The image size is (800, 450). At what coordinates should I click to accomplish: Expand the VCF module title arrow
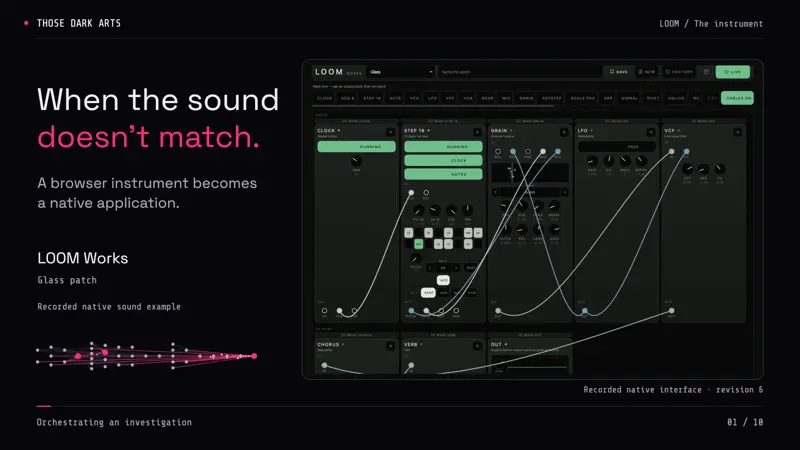[679, 131]
